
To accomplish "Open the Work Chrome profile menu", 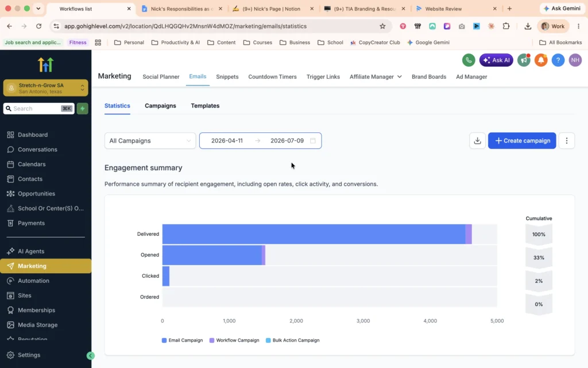I will pyautogui.click(x=553, y=26).
